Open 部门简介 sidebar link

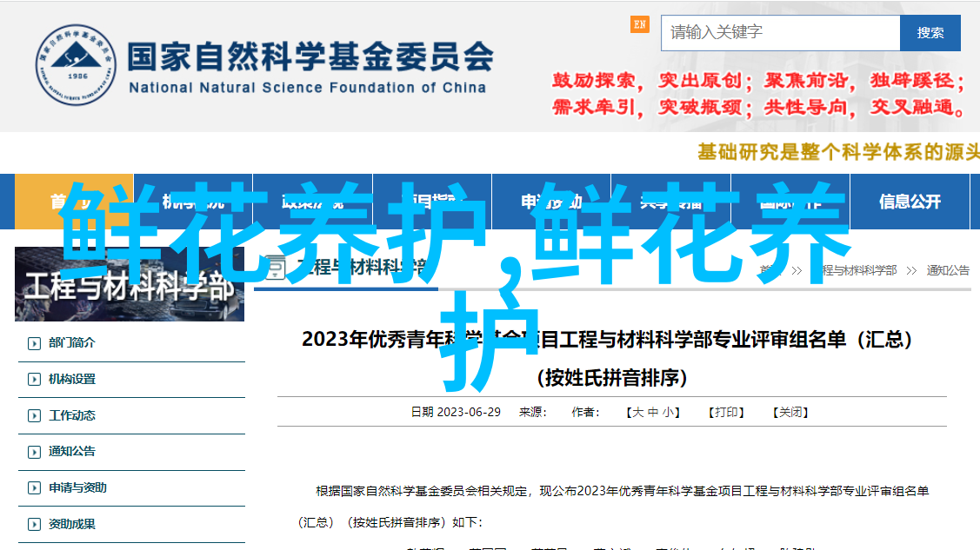point(72,342)
